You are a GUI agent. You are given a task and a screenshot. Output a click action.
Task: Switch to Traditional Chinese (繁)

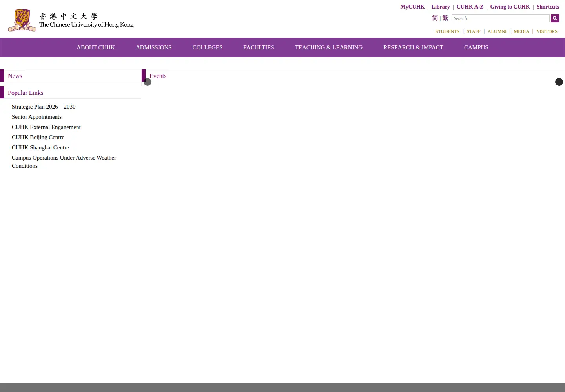click(x=445, y=18)
